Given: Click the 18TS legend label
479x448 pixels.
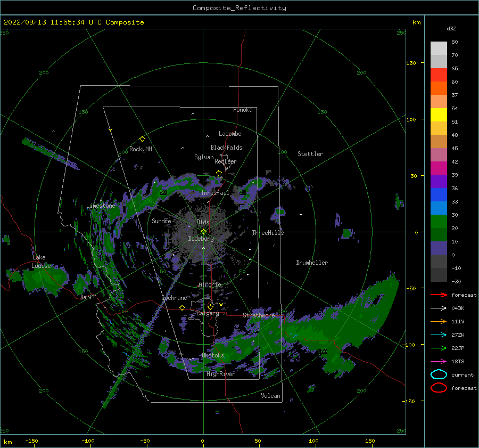Looking at the screenshot, I should [458, 362].
